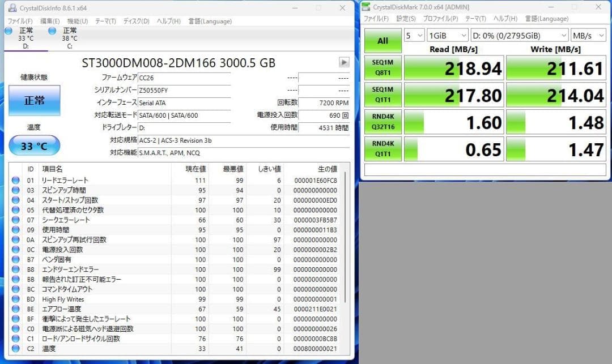The image size is (612, 364).
Task: Start the RND4K Q32T16 test
Action: (382, 122)
